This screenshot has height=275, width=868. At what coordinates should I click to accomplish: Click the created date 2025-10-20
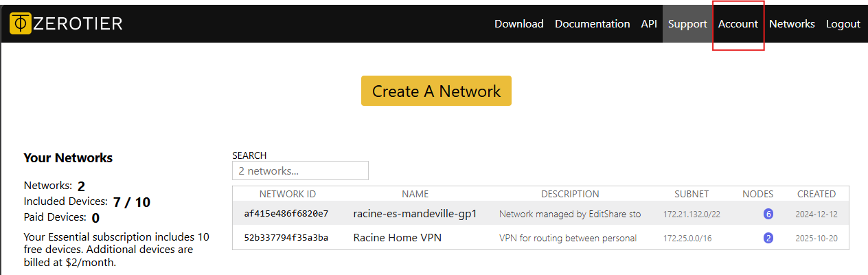pos(816,239)
